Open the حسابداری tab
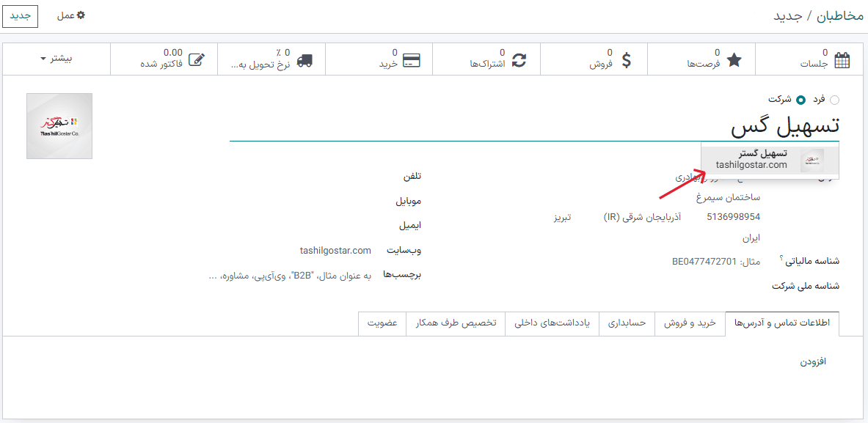 627,324
